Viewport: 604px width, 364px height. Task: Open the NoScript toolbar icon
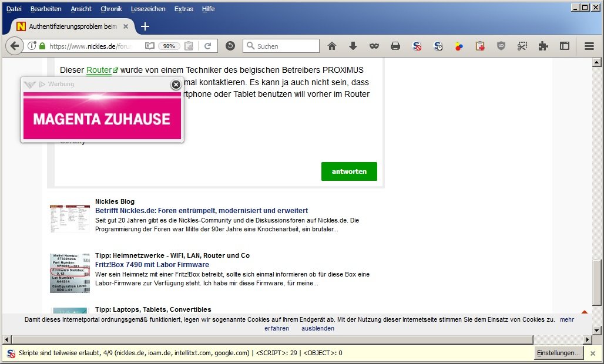pos(417,46)
